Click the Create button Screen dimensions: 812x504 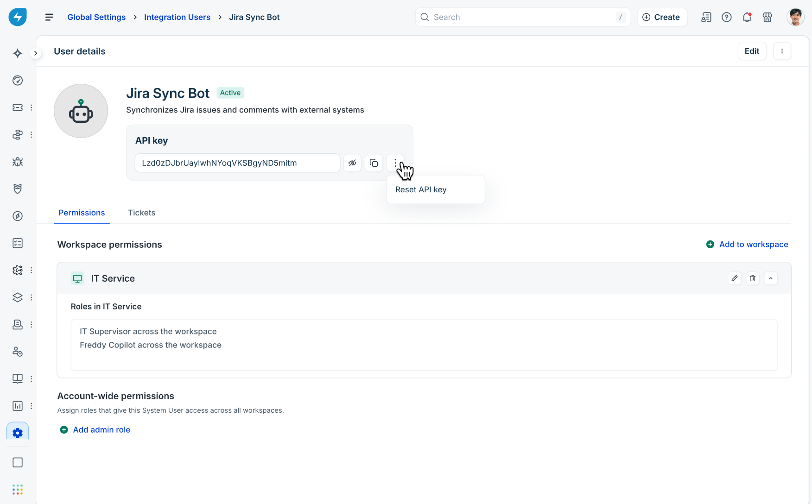point(662,17)
